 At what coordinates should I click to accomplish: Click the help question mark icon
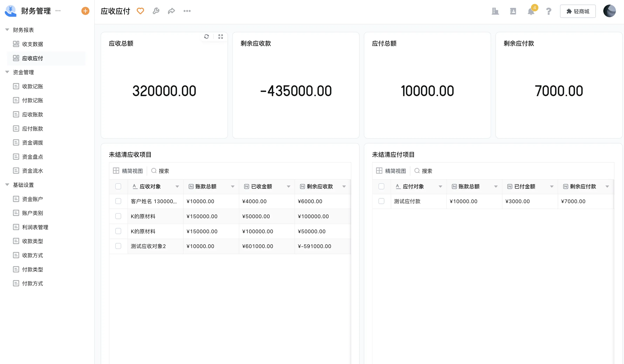pos(548,11)
